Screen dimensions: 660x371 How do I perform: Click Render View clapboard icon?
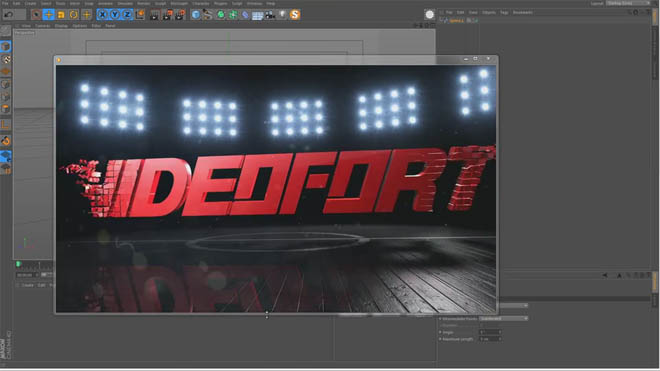154,15
